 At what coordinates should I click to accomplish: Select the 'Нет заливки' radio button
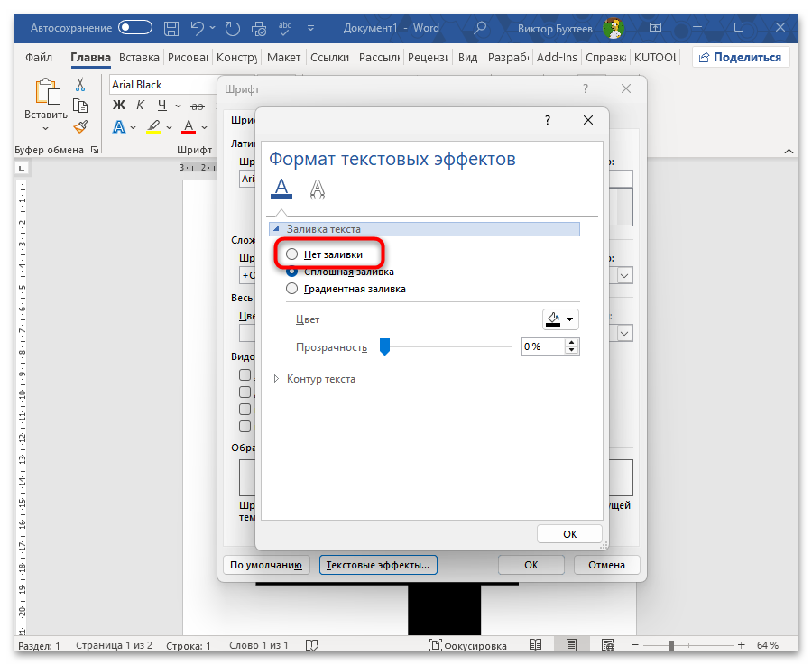291,255
